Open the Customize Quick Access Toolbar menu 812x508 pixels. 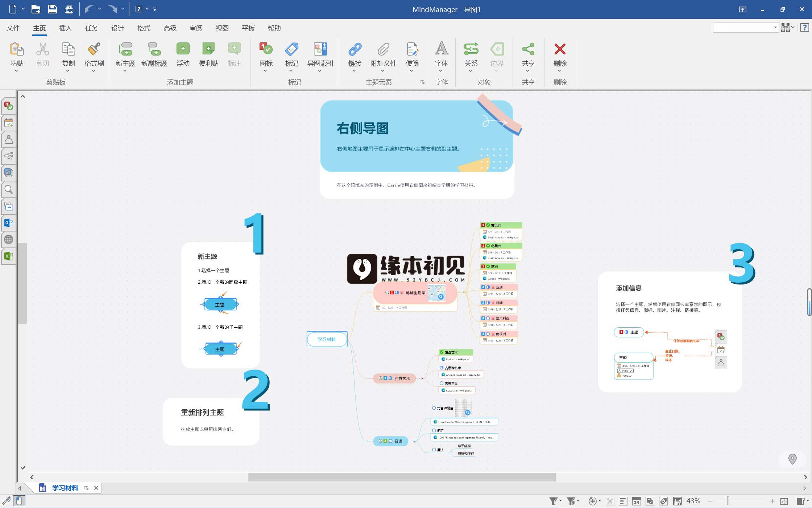click(x=155, y=9)
